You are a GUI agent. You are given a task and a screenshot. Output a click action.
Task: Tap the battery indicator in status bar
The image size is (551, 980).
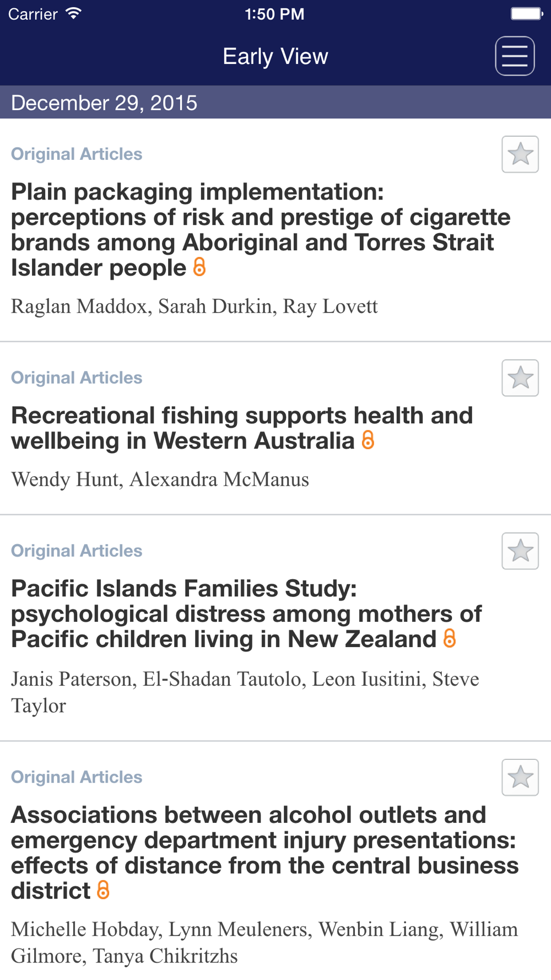click(527, 14)
